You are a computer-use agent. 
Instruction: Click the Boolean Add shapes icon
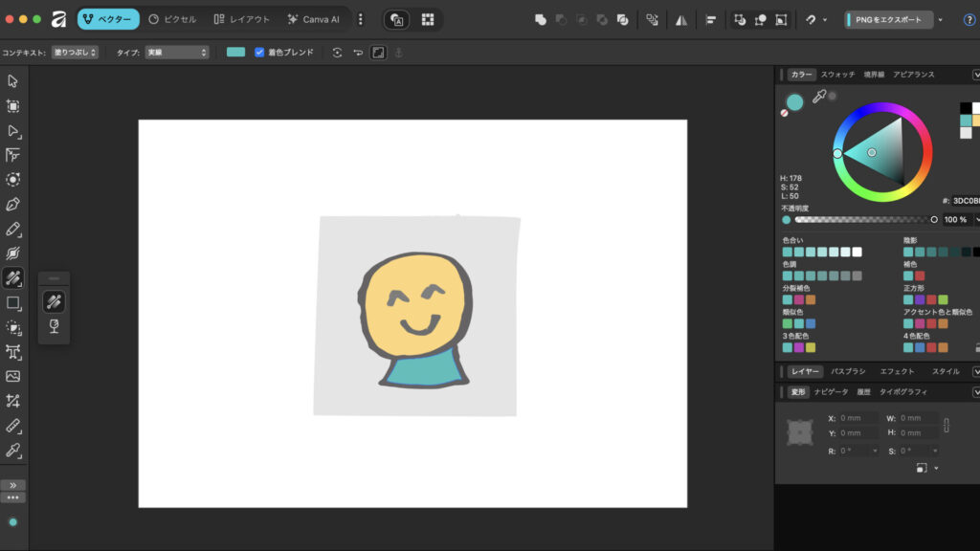tap(541, 19)
